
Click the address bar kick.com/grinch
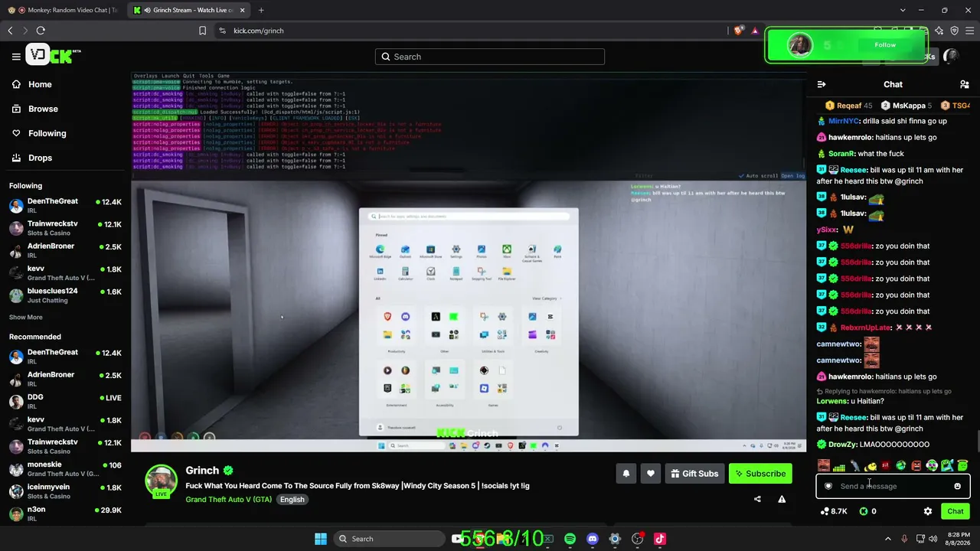point(258,31)
